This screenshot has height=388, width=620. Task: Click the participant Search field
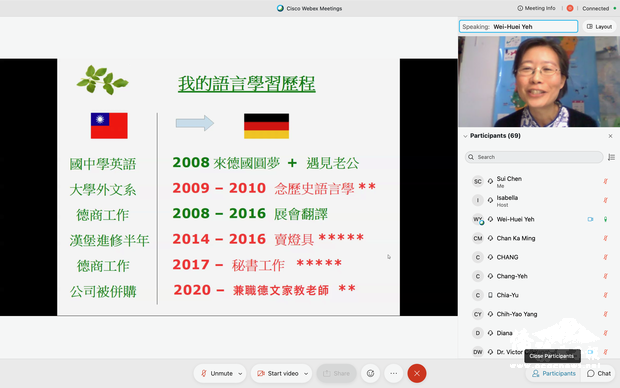coord(534,157)
